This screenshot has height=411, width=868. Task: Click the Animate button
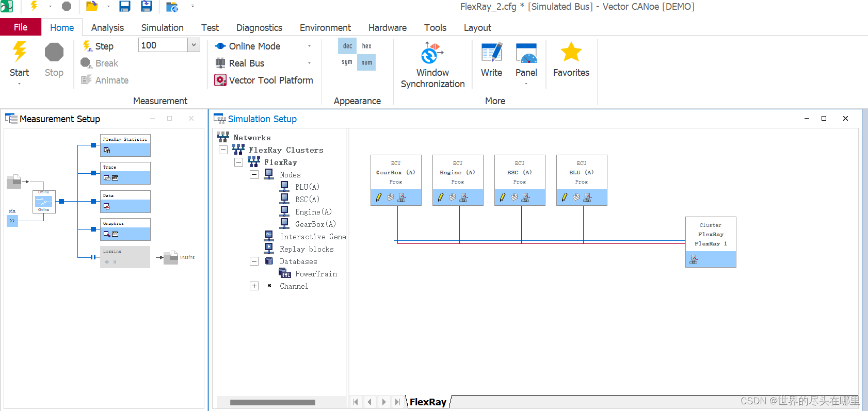(x=105, y=80)
